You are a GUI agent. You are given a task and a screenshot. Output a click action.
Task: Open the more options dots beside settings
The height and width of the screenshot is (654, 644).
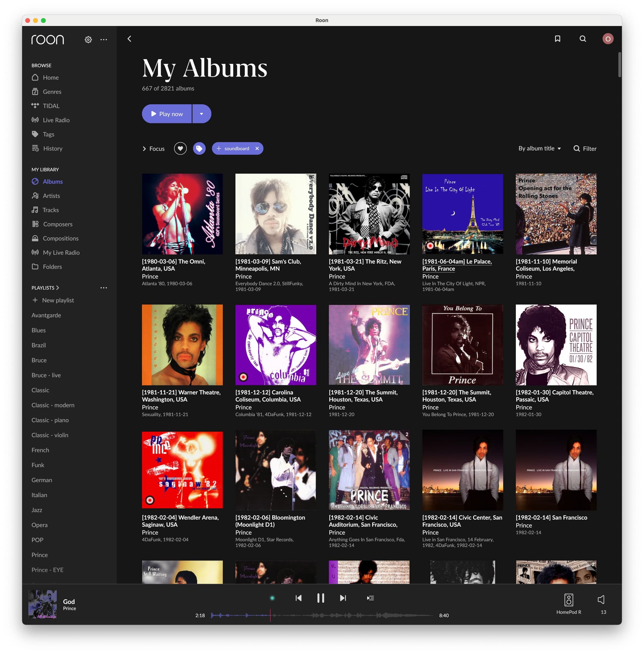104,40
